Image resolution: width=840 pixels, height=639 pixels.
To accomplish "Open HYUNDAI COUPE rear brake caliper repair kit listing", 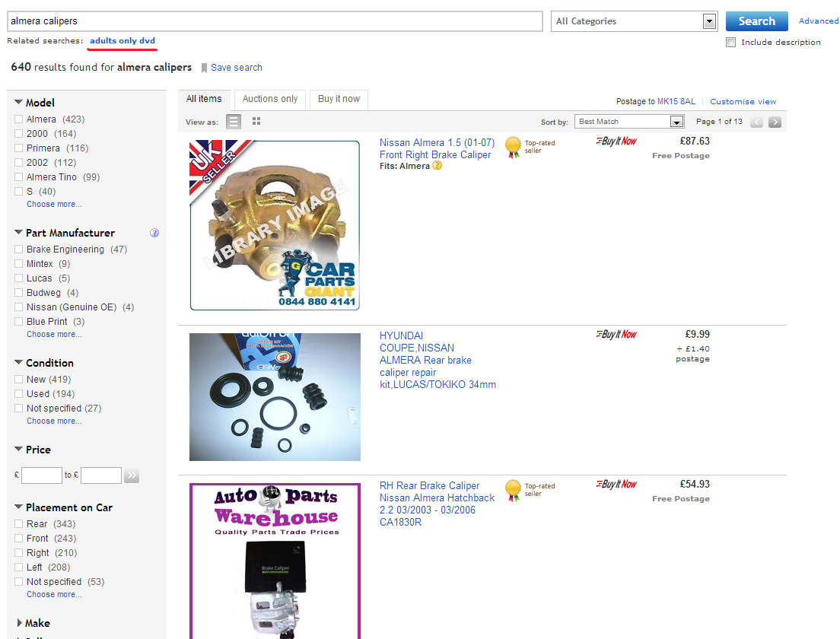I will [x=437, y=360].
